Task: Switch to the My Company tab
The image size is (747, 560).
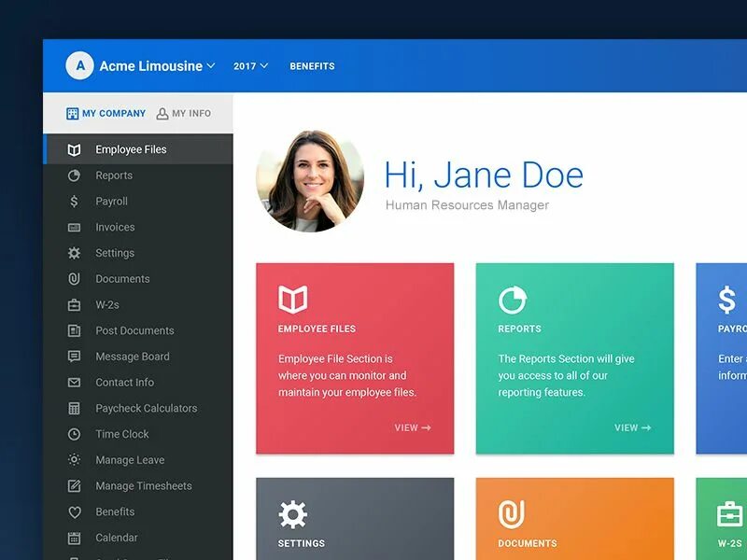Action: [106, 113]
